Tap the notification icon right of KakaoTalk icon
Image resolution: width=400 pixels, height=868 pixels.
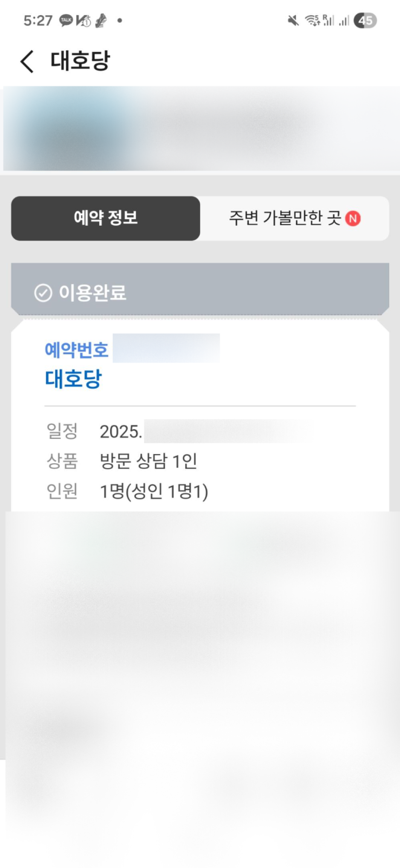coord(84,20)
